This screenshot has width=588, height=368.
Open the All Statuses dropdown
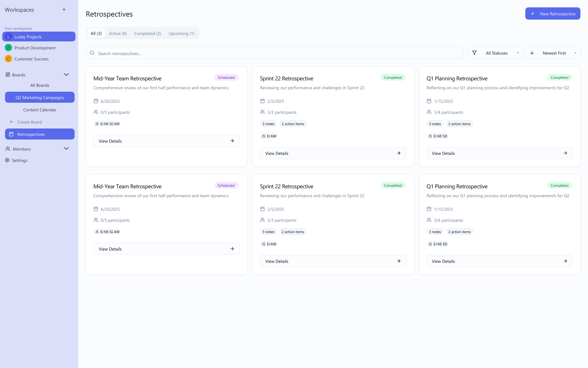point(497,53)
